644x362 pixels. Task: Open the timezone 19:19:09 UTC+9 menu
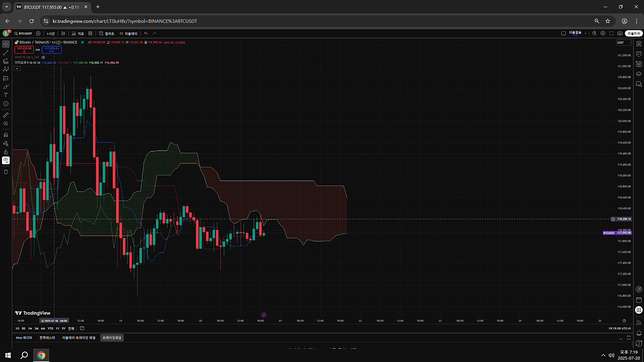619,329
